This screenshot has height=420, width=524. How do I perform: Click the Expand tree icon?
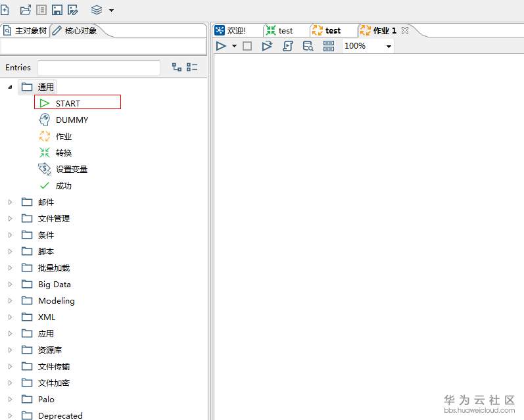click(x=177, y=67)
